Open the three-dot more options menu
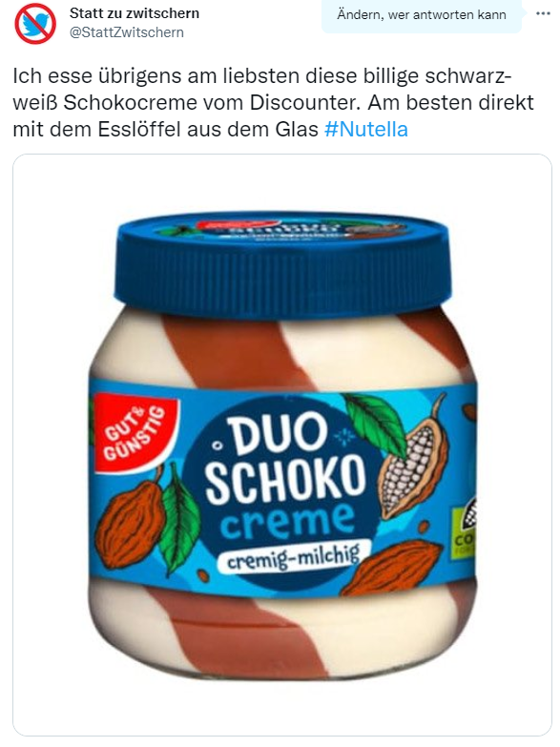 point(543,13)
